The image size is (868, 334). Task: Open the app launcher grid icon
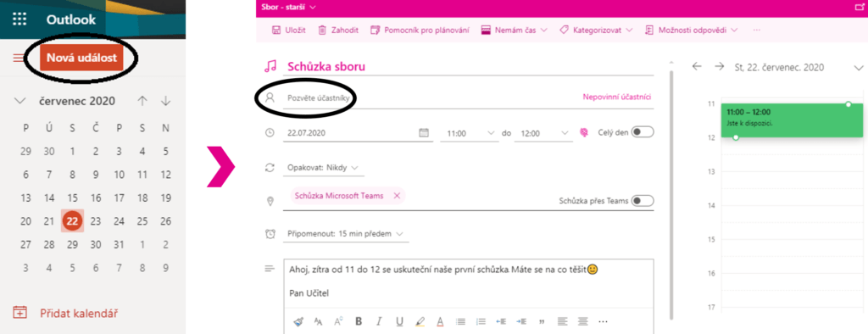tap(20, 19)
